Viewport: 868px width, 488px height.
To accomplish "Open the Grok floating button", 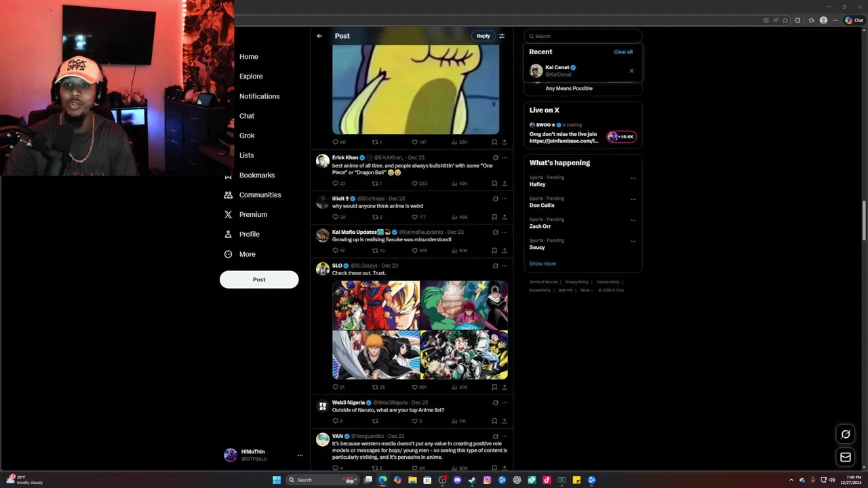I will (846, 434).
